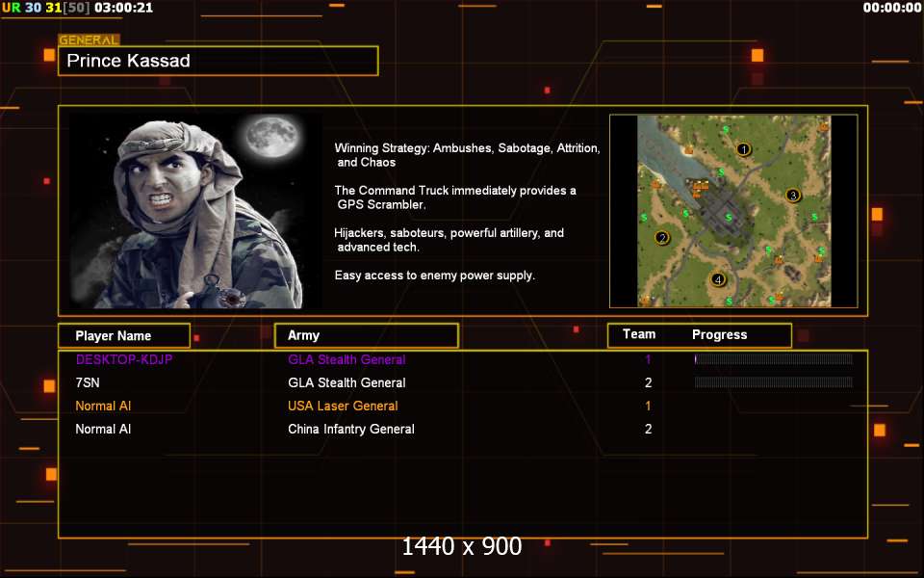Click the purple GLA Stealth General army
This screenshot has height=578, width=924.
click(x=346, y=359)
